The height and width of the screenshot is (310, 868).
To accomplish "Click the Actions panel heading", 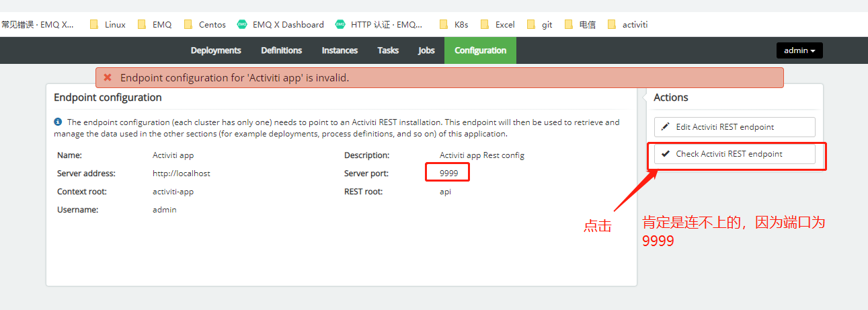I will click(x=671, y=98).
